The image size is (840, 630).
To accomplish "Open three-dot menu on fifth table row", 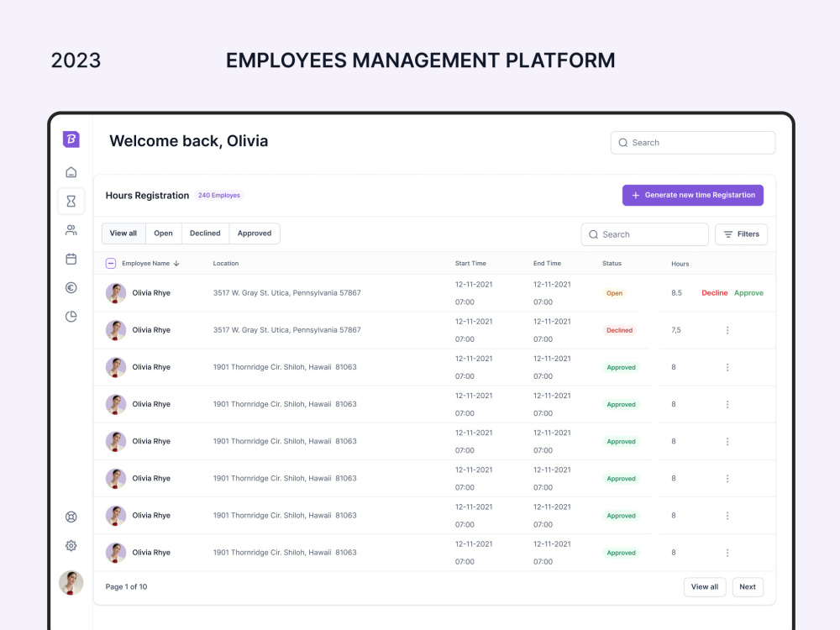I will pos(727,442).
